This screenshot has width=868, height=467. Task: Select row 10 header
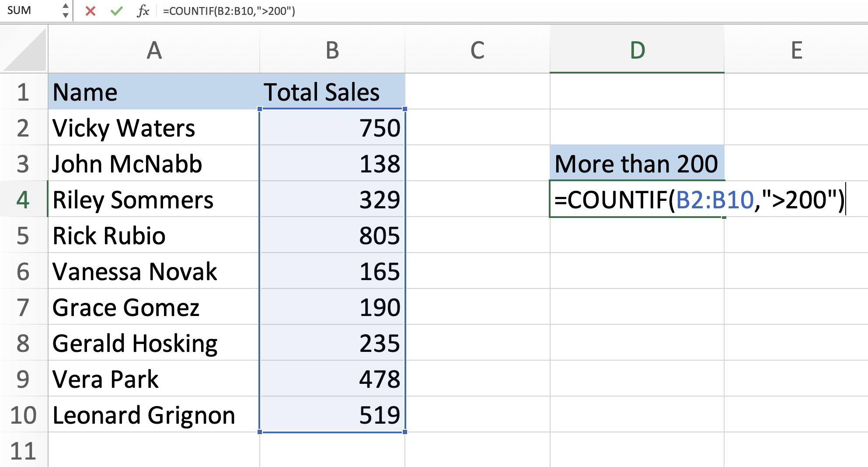24,415
